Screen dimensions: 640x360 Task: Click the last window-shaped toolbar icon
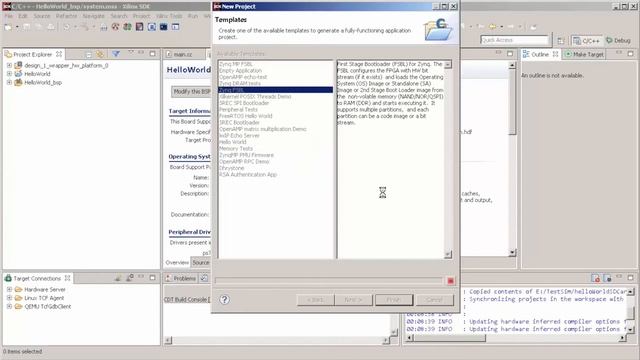(x=176, y=27)
